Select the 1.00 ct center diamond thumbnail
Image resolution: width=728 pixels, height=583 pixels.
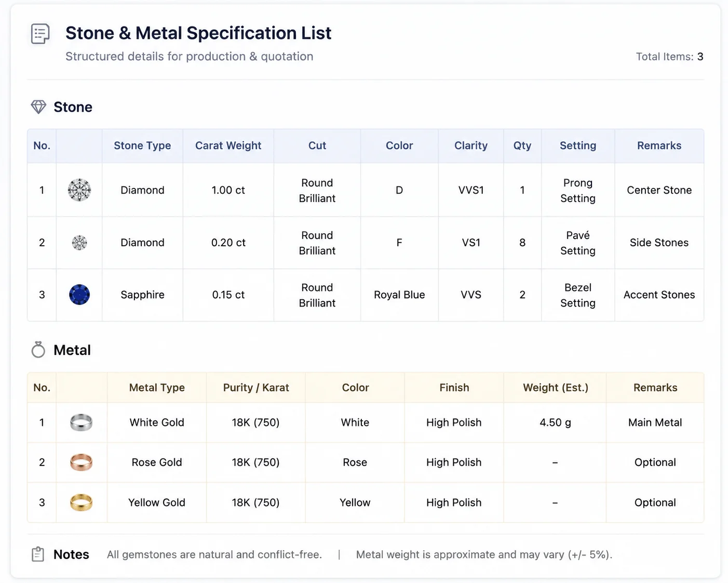pyautogui.click(x=79, y=190)
